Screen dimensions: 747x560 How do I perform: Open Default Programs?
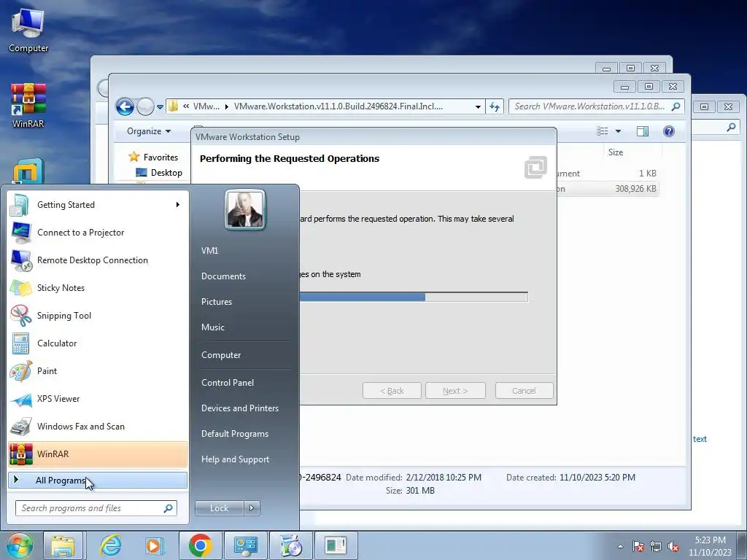(x=235, y=434)
